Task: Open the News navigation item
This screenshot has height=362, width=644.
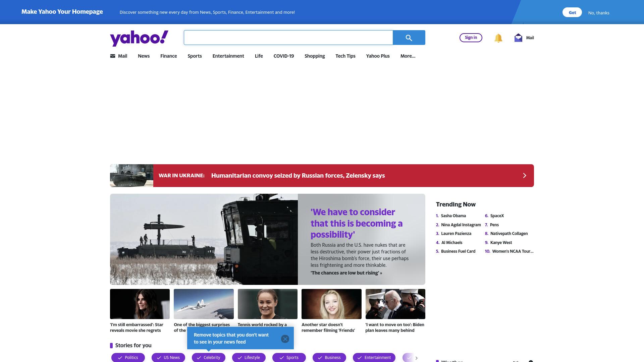Action: (x=144, y=56)
